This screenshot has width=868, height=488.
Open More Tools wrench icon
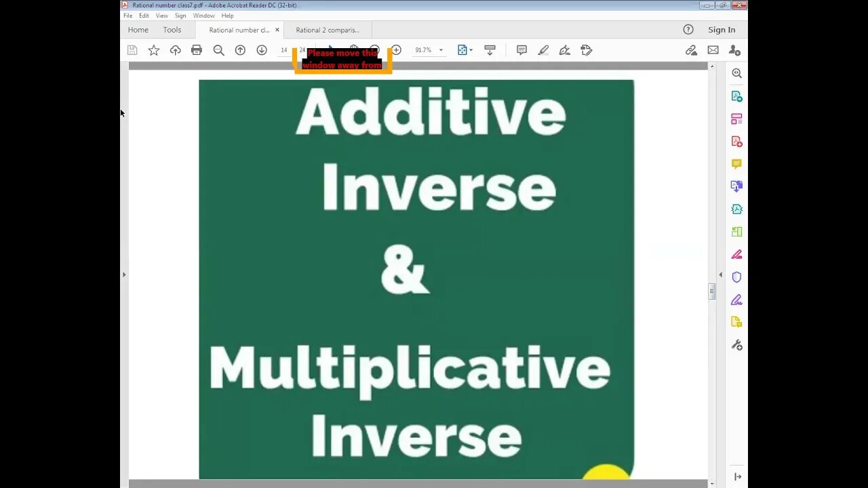pos(736,345)
